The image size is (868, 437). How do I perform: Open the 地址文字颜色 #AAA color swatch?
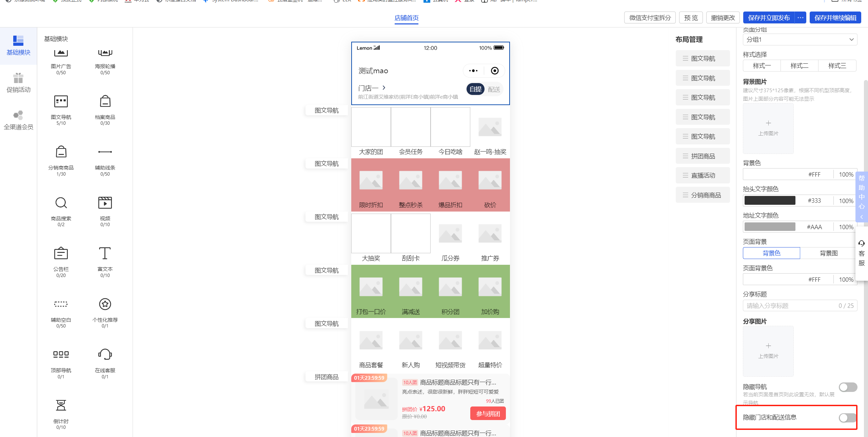tap(770, 227)
